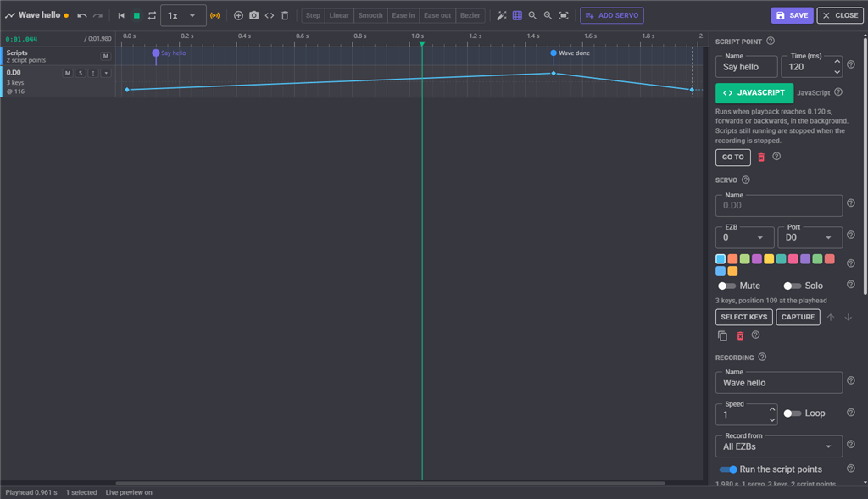Click the Go To button
Screen dimensions: 868x499
click(x=733, y=158)
